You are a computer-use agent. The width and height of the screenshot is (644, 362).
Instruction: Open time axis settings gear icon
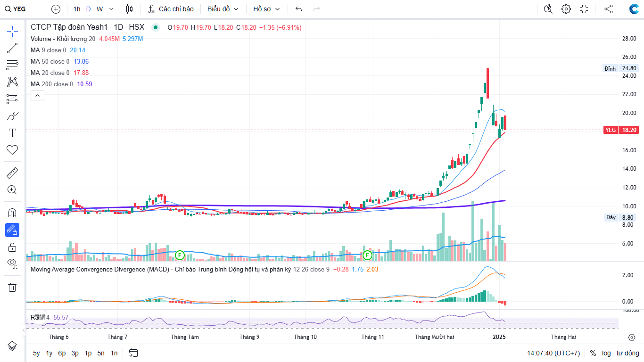632,337
